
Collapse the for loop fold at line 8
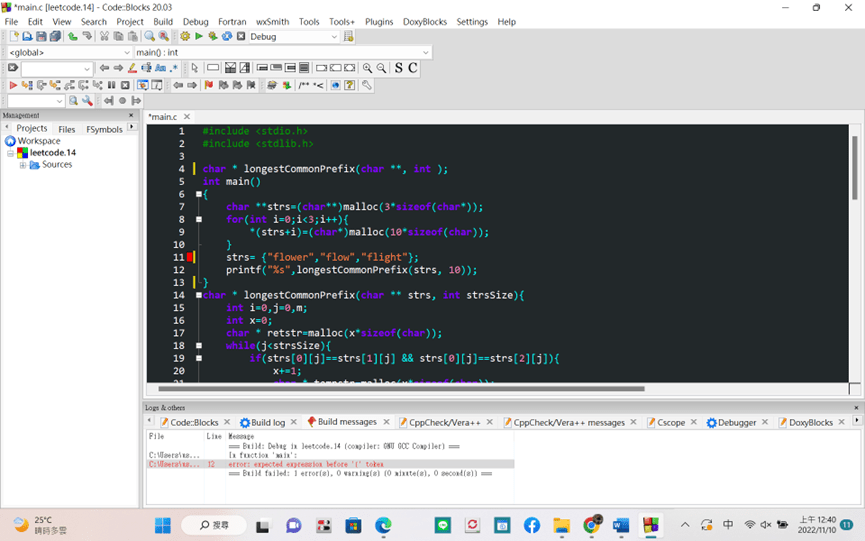click(199, 220)
